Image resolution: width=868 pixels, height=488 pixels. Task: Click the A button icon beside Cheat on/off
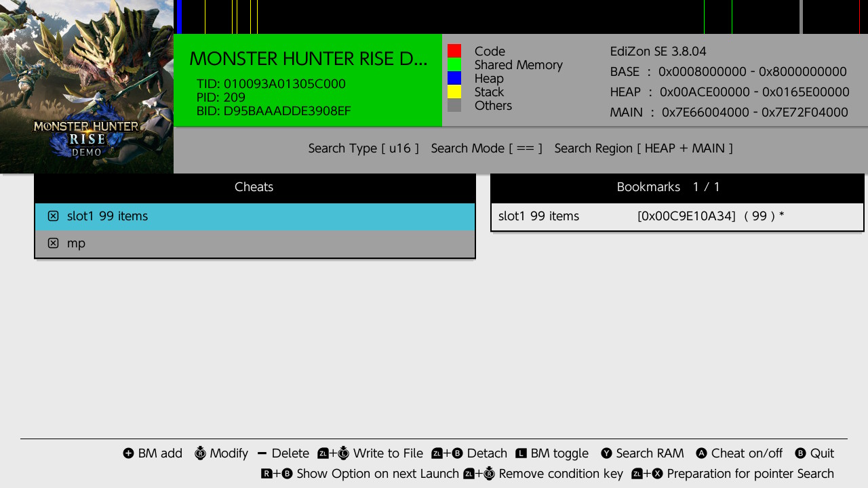click(701, 453)
